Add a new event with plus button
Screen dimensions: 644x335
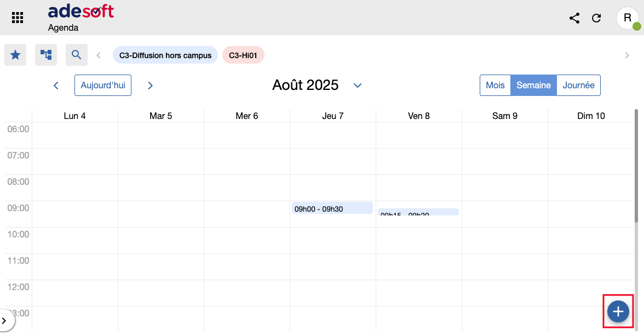(618, 311)
